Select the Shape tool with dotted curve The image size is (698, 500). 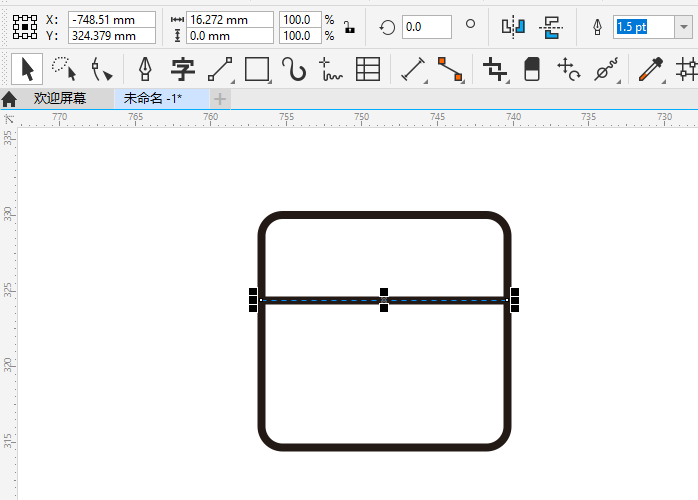coord(63,69)
